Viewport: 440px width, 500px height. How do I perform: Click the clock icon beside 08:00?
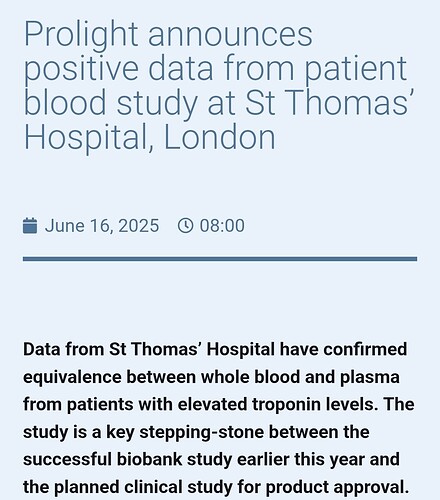[x=185, y=226]
